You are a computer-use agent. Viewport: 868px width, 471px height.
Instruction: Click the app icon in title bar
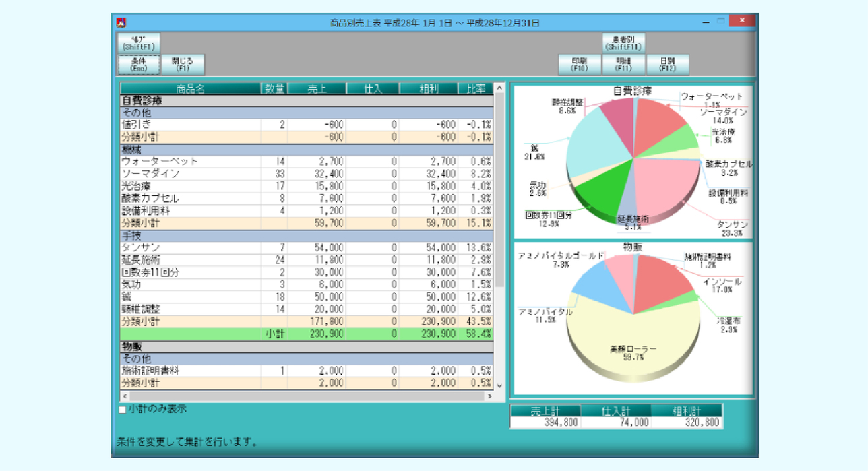coord(121,22)
